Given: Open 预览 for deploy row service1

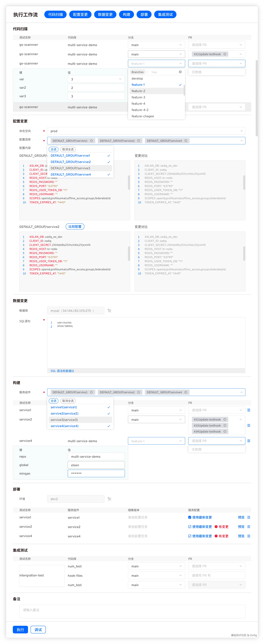Looking at the screenshot, I should tap(241, 517).
